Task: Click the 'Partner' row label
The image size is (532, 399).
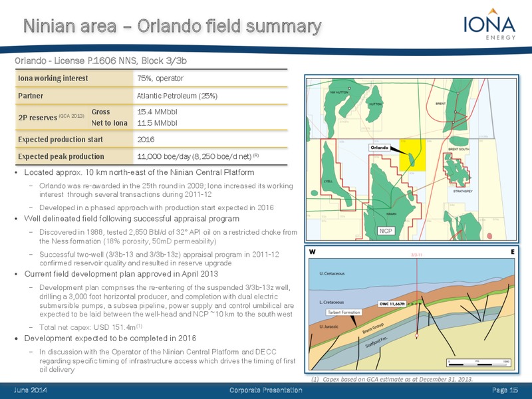Action: coord(31,96)
